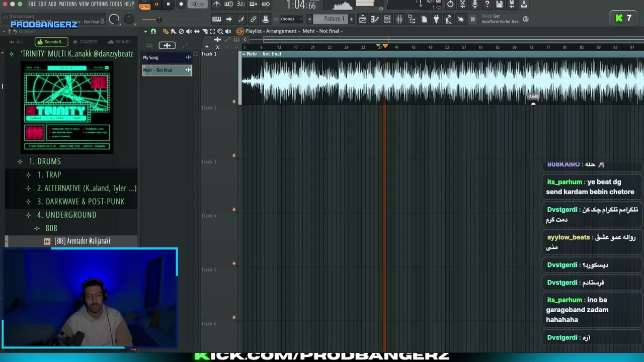Toggle PAT/SONG mode switch

(x=145, y=5)
